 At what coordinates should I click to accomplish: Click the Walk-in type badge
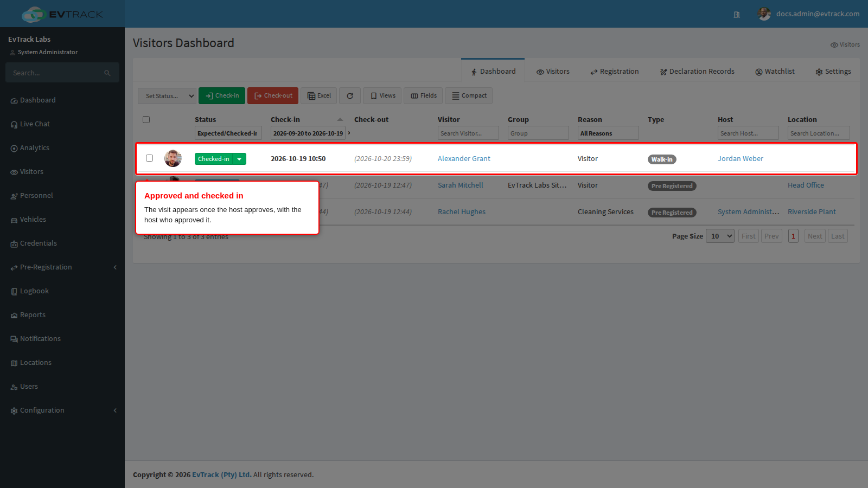point(662,159)
